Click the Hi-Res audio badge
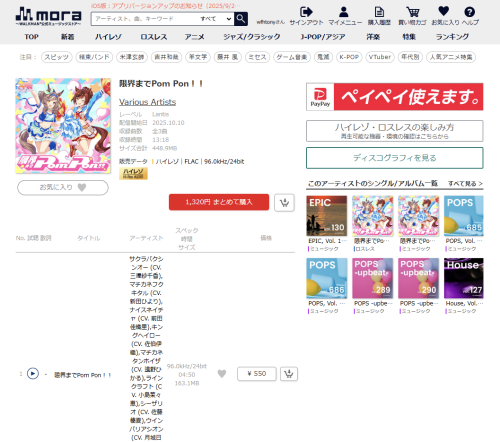 133,173
